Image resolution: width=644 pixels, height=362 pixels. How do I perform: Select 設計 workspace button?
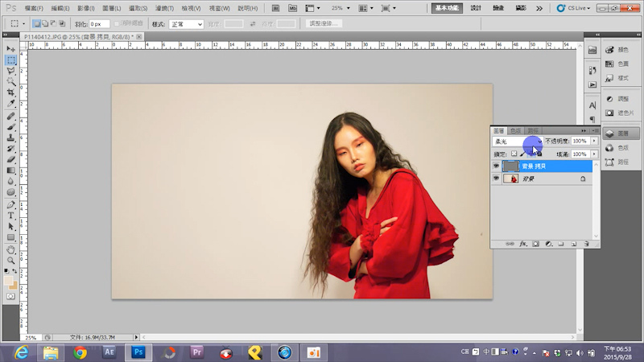pos(476,8)
